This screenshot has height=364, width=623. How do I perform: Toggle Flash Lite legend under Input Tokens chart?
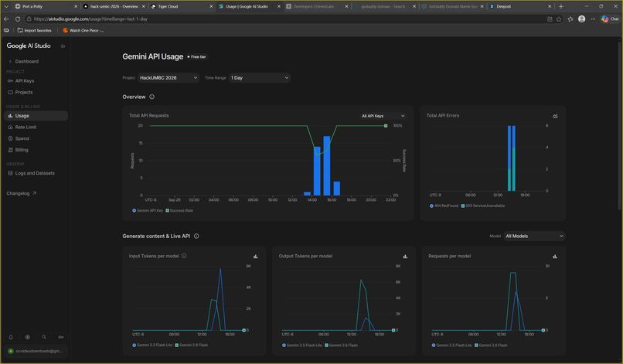click(152, 345)
